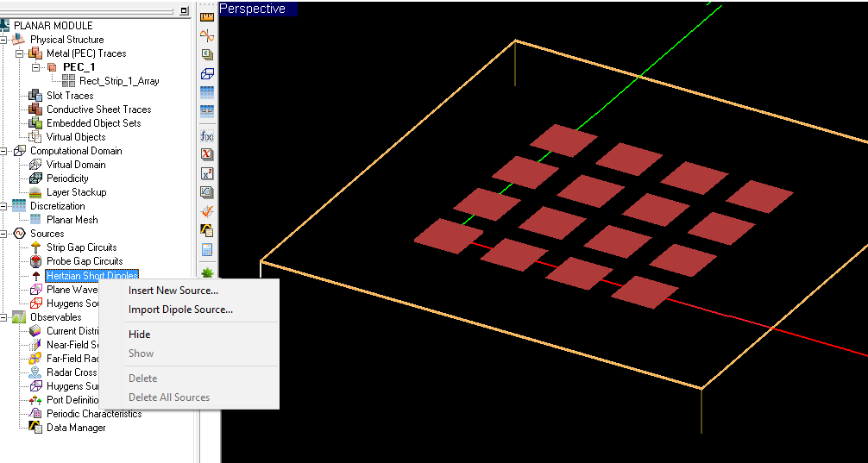Click the Layer Stackup tree icon
The width and height of the screenshot is (868, 463).
pos(35,192)
